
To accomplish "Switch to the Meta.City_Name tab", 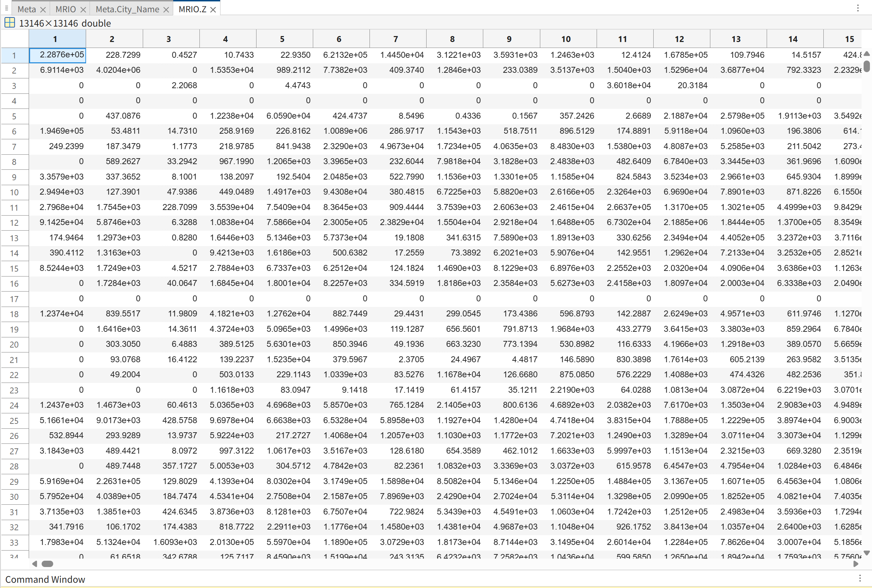I will pyautogui.click(x=127, y=9).
